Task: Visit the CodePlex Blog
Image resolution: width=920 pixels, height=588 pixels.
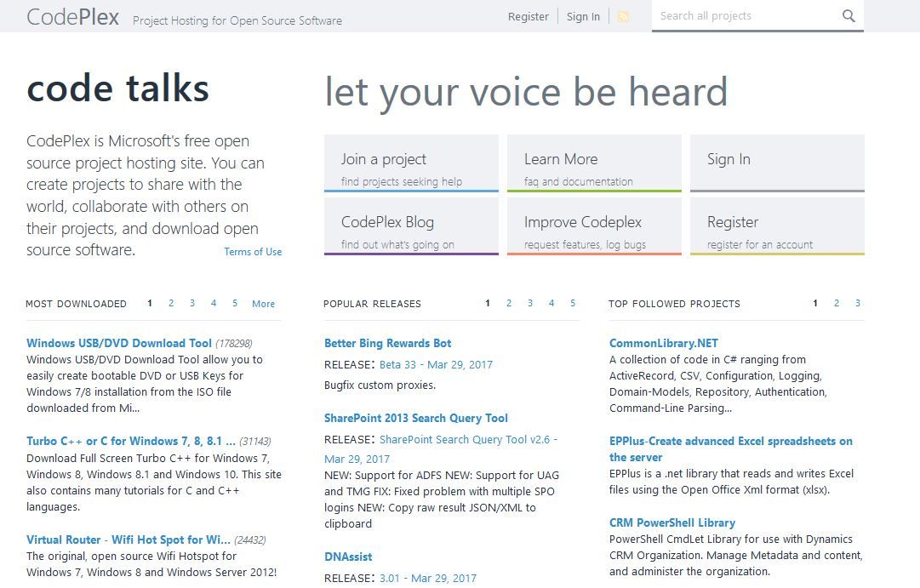Action: [x=411, y=225]
